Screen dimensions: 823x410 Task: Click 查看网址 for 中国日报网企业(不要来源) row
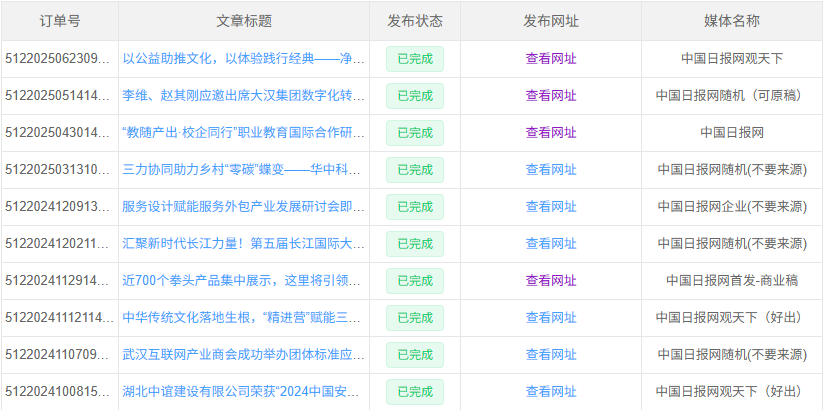(x=551, y=207)
